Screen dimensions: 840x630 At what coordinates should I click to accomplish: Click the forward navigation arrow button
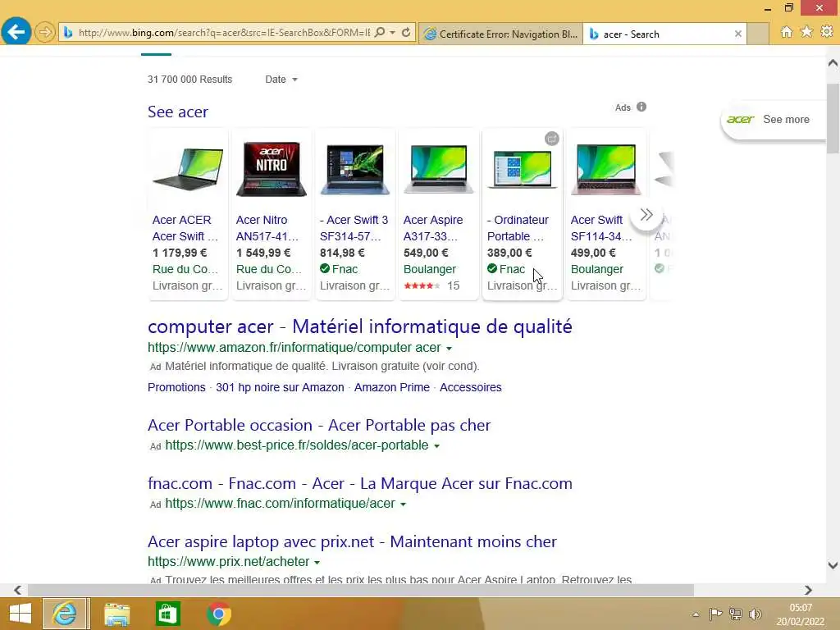coord(45,33)
